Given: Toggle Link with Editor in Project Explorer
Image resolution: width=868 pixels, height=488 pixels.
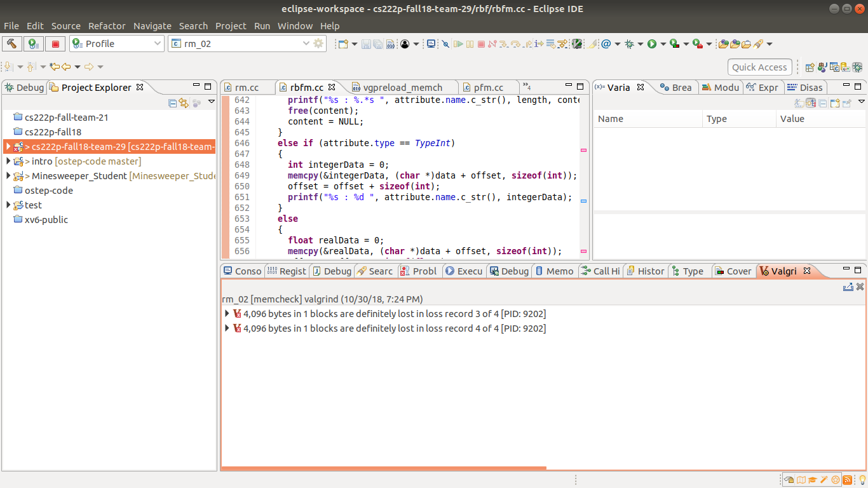Looking at the screenshot, I should pyautogui.click(x=184, y=103).
